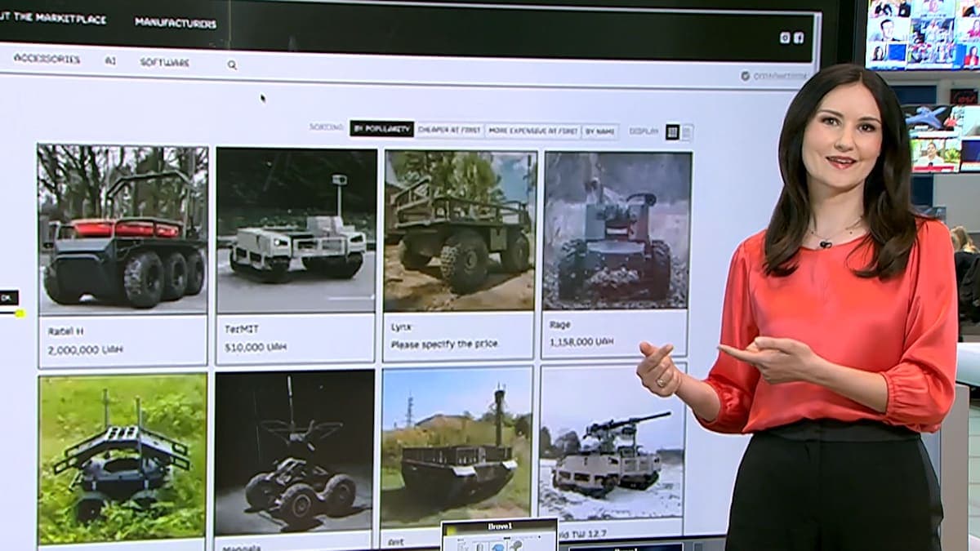Open the Mangala product photo
This screenshot has height=551, width=980.
[x=294, y=452]
